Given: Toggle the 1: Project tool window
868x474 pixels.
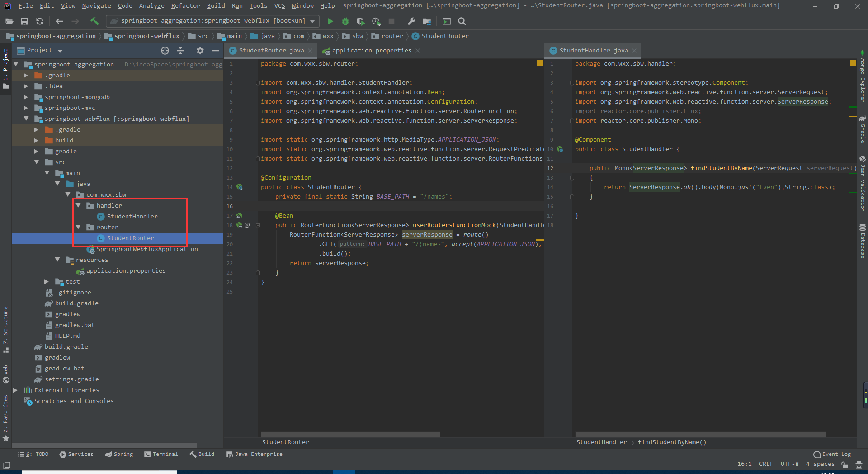Looking at the screenshot, I should [x=5, y=69].
